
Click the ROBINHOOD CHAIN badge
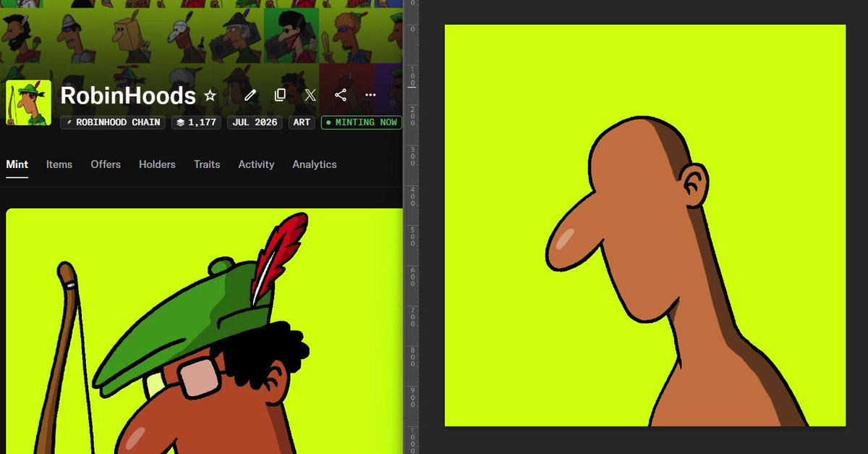click(x=113, y=122)
